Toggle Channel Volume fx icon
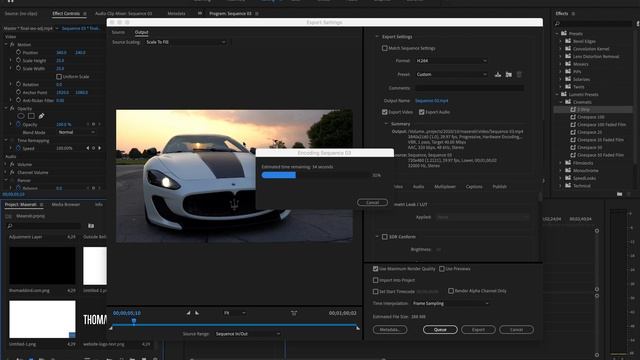640x360 pixels. tap(12, 172)
